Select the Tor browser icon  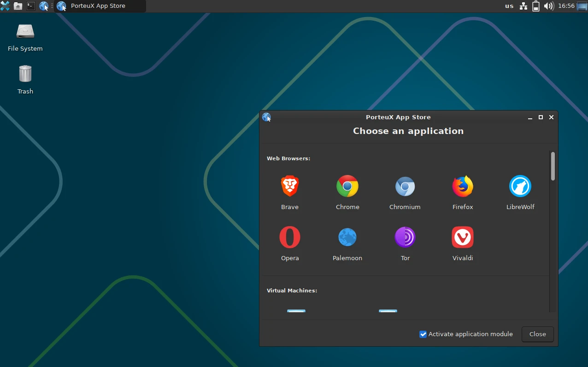point(405,238)
